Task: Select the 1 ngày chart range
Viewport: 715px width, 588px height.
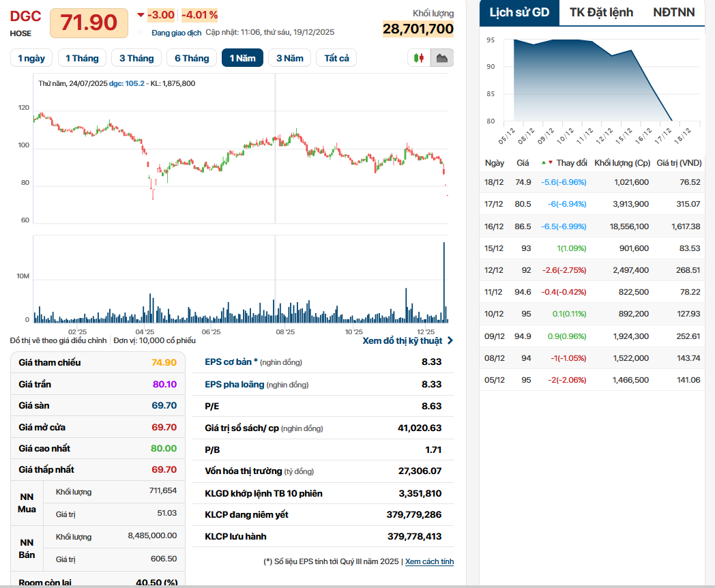Action: tap(31, 58)
